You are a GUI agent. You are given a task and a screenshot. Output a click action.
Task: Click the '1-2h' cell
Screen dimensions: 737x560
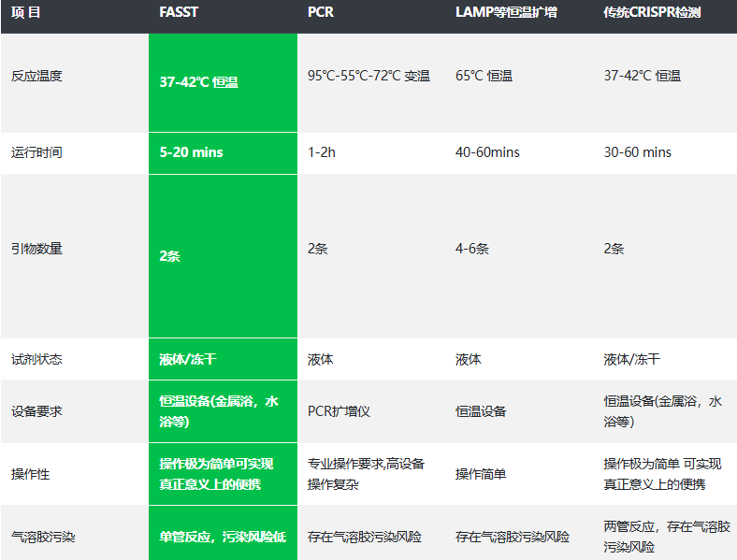pyautogui.click(x=322, y=152)
